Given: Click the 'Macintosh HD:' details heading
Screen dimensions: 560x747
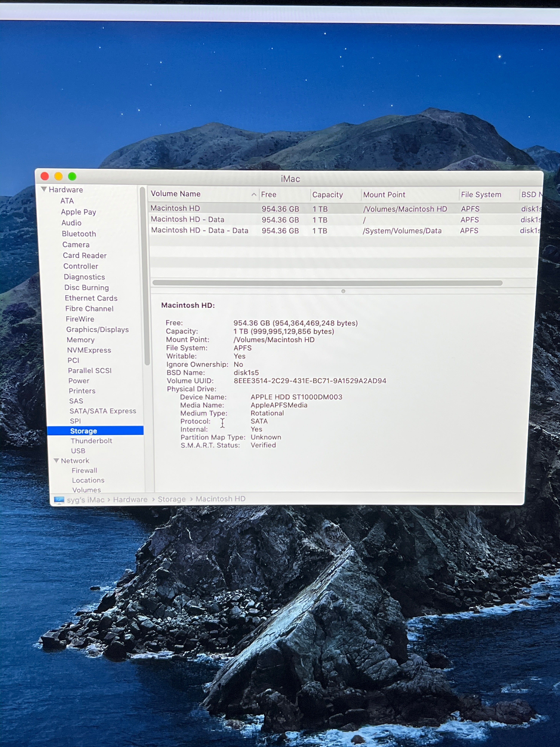Looking at the screenshot, I should (188, 305).
